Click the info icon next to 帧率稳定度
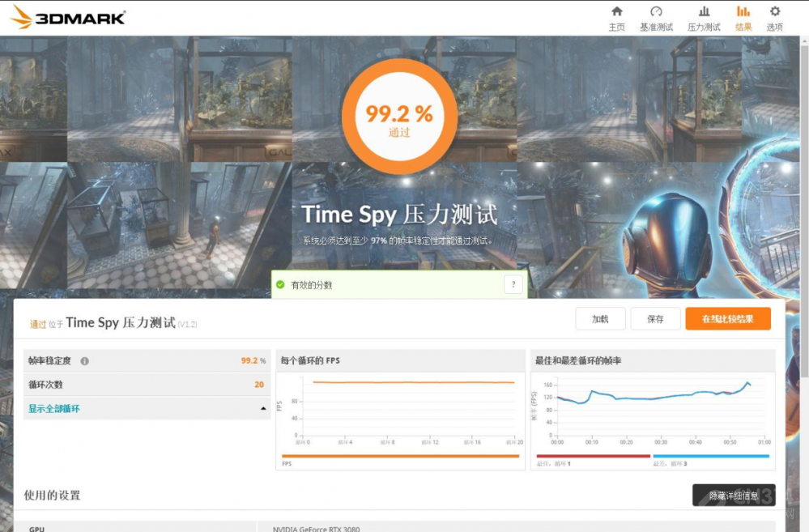 point(84,361)
